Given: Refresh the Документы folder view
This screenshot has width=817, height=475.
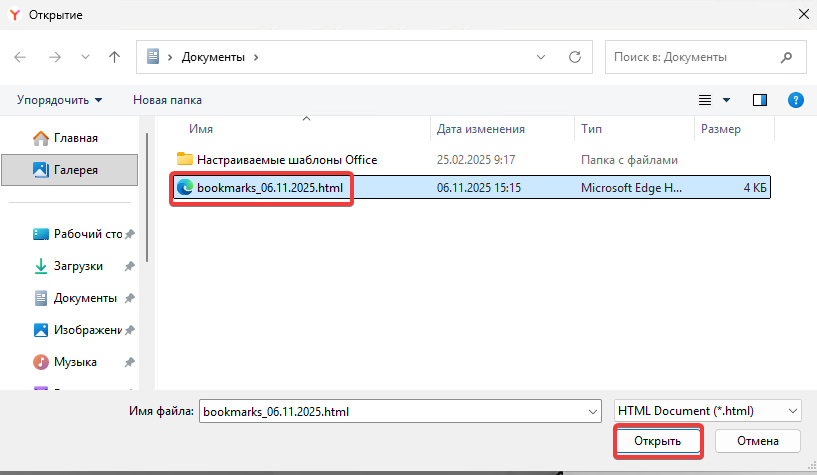Looking at the screenshot, I should pos(575,57).
